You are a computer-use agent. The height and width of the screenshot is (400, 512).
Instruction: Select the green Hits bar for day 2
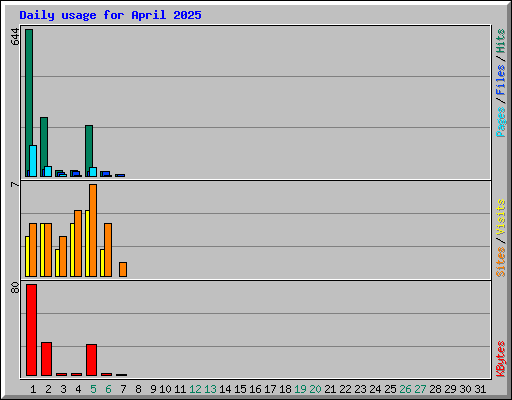click(x=44, y=147)
